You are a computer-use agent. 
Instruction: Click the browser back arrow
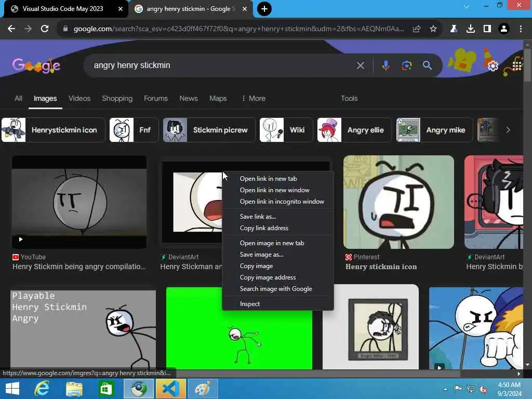(11, 29)
